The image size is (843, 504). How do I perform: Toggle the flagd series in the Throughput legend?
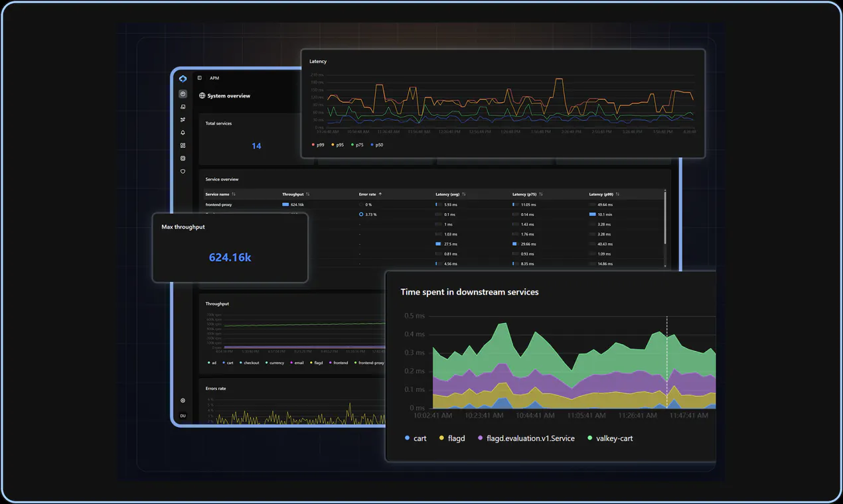point(317,363)
